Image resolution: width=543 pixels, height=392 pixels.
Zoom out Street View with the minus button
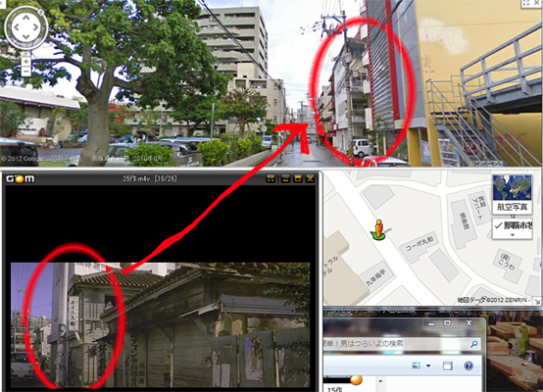point(25,72)
